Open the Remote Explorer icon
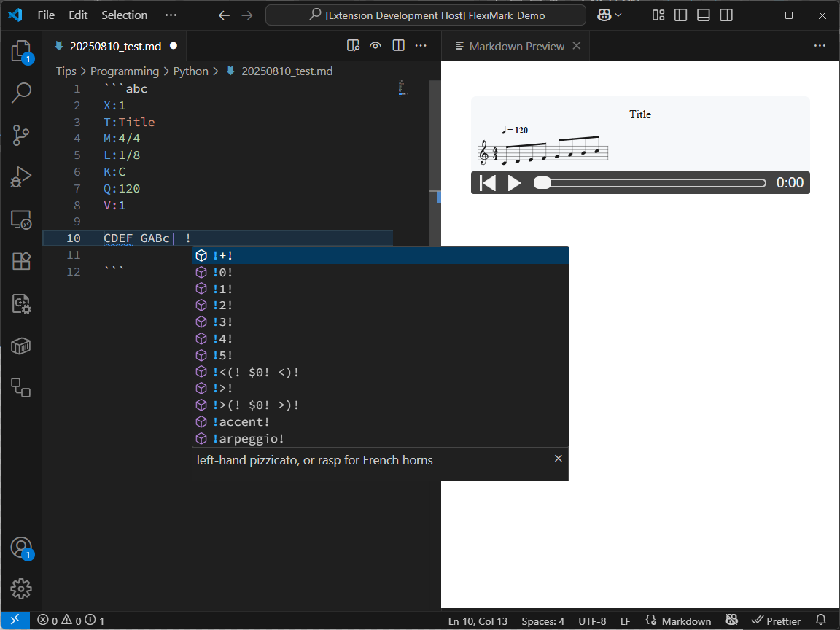The width and height of the screenshot is (840, 630). (x=21, y=219)
